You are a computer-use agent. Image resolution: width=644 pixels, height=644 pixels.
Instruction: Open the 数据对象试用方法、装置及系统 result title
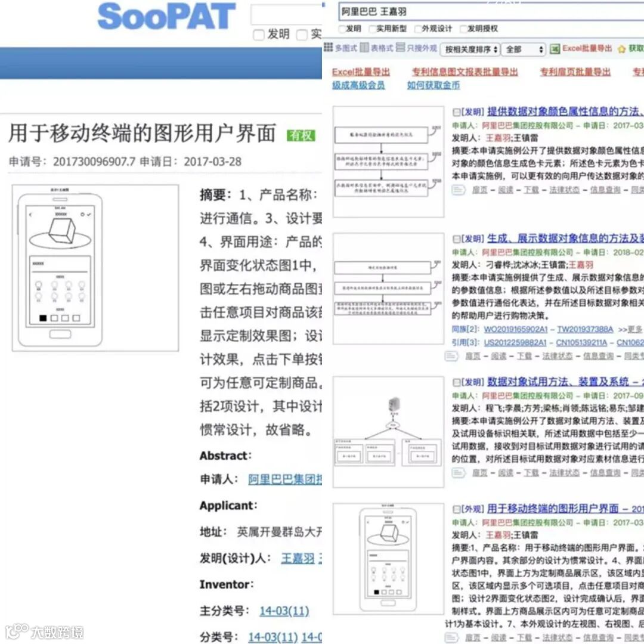[x=558, y=382]
